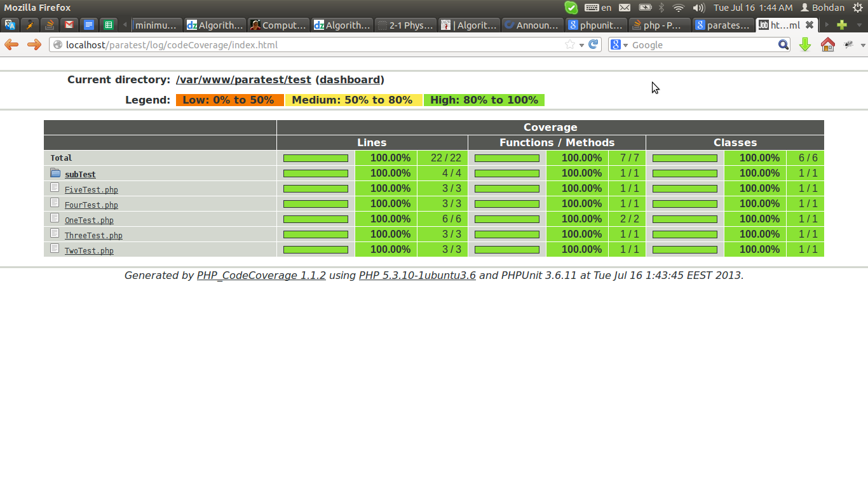Open the PHP_CodeCoverage 1.1.2 link
The height and width of the screenshot is (488, 868).
(261, 275)
